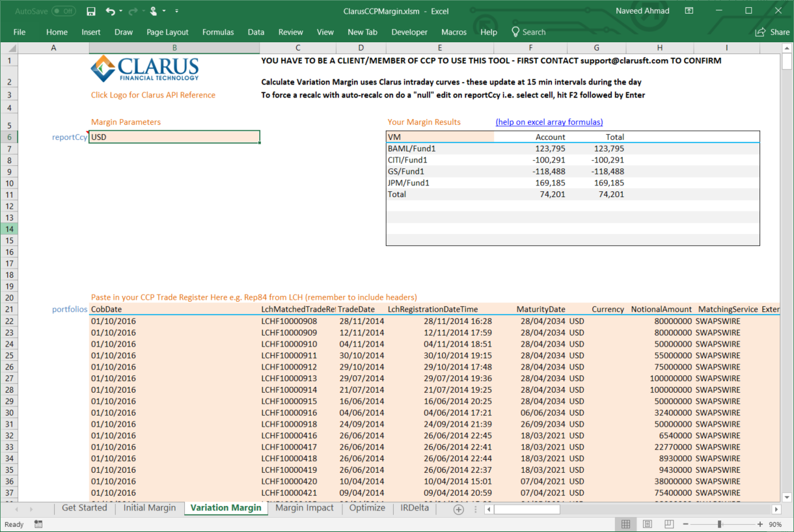This screenshot has height=532, width=794.
Task: Open the Help ribbon tab
Action: pyautogui.click(x=489, y=32)
